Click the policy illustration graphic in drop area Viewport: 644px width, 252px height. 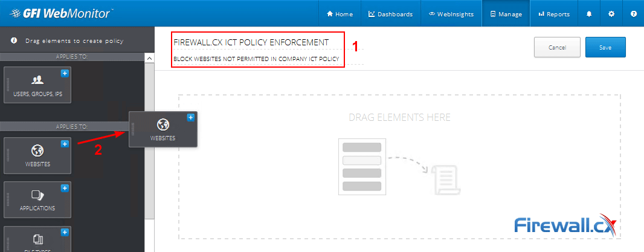click(x=399, y=167)
